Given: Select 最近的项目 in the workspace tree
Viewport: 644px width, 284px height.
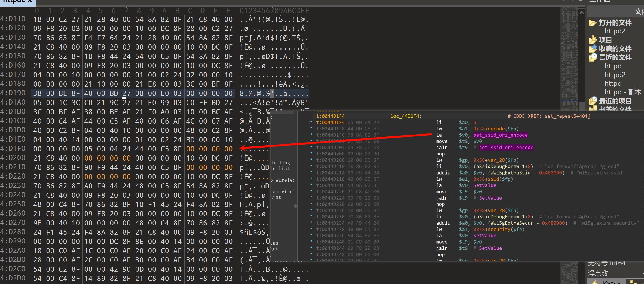Looking at the screenshot, I should pyautogui.click(x=615, y=101).
